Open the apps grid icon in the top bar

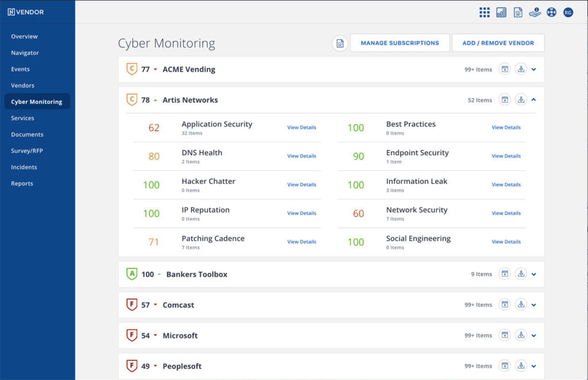pos(484,11)
